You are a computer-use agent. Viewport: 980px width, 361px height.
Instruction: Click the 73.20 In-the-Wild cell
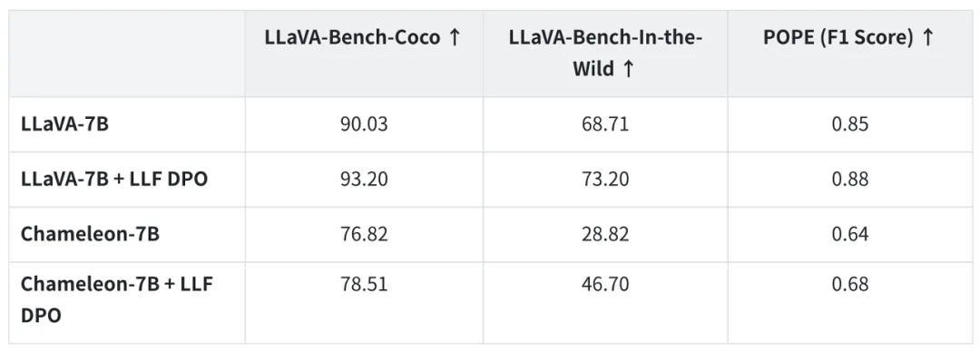click(x=605, y=180)
